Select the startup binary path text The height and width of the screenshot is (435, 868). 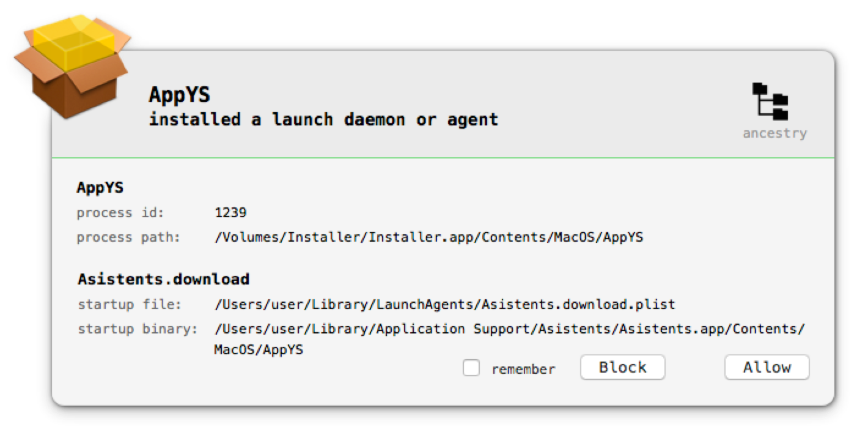[510, 339]
